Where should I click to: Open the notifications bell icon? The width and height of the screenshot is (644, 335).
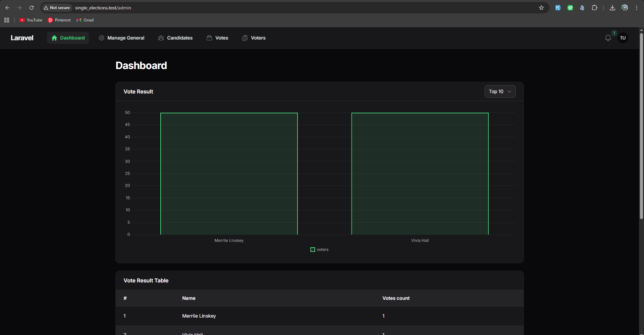608,38
